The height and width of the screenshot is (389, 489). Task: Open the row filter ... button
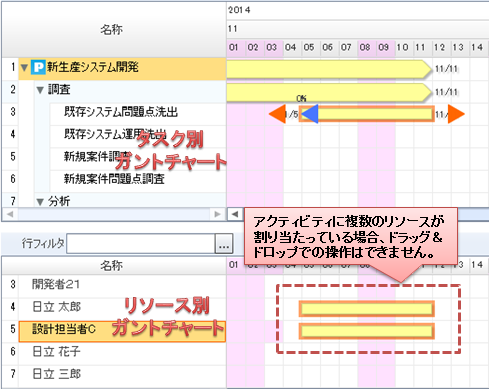(x=224, y=244)
